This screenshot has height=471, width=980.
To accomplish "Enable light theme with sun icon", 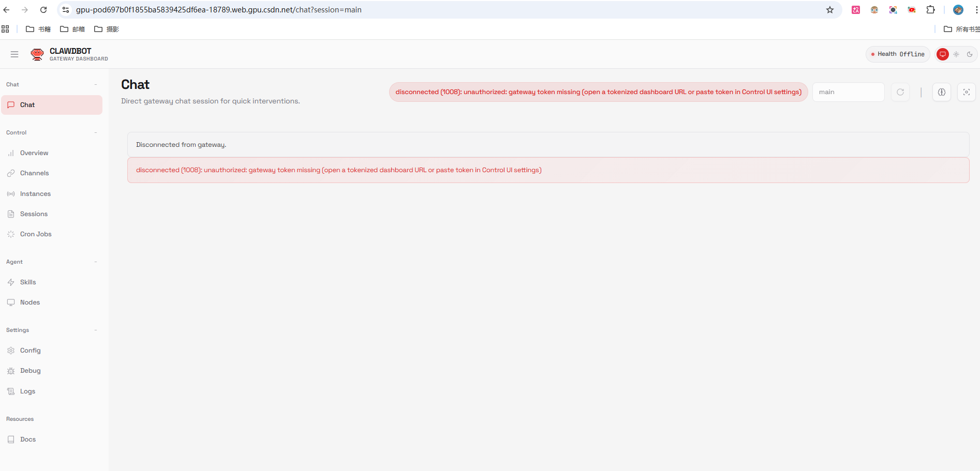I will click(x=956, y=54).
